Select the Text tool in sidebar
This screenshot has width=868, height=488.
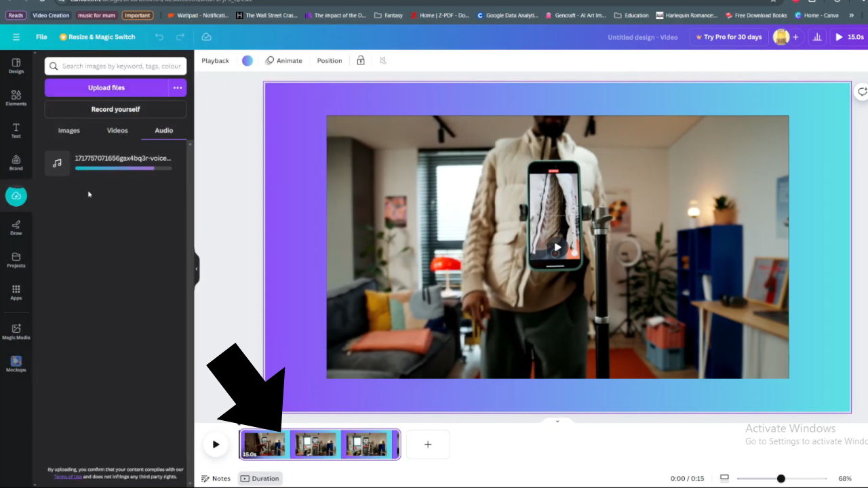[x=16, y=131]
